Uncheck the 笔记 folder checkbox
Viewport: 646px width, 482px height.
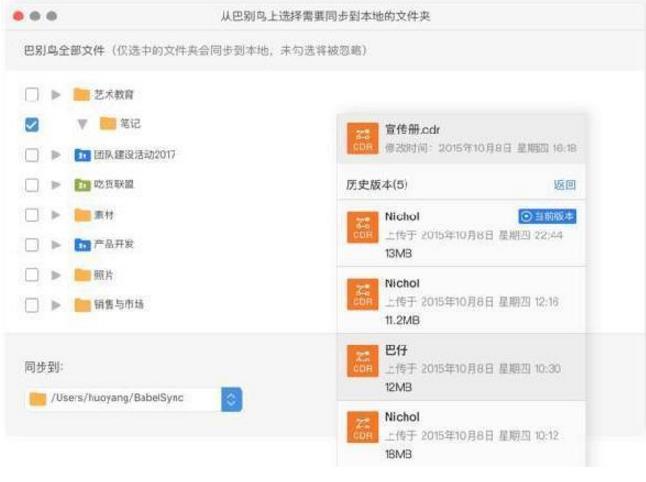coord(32,125)
